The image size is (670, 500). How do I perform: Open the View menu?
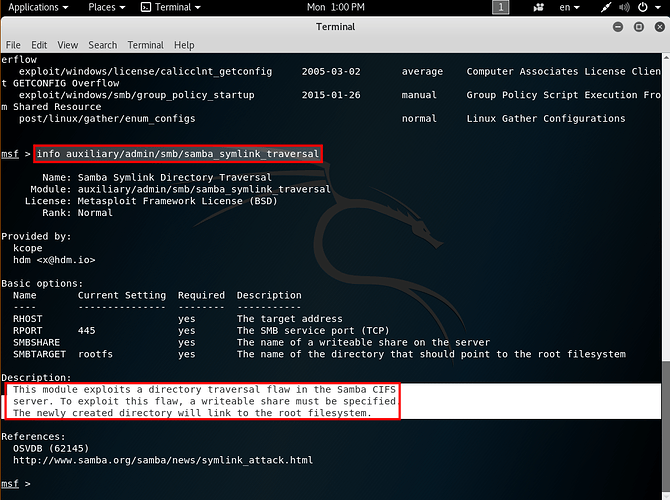tap(67, 45)
